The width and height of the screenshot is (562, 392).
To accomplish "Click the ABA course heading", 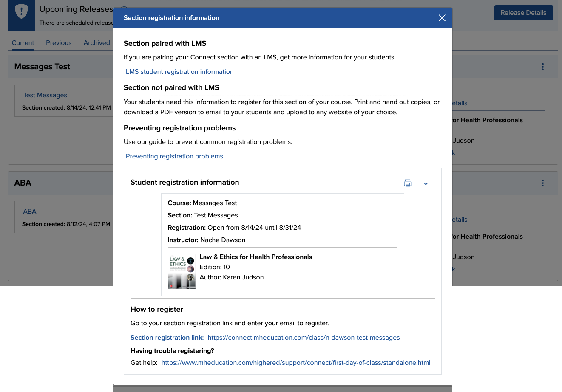I will click(23, 183).
